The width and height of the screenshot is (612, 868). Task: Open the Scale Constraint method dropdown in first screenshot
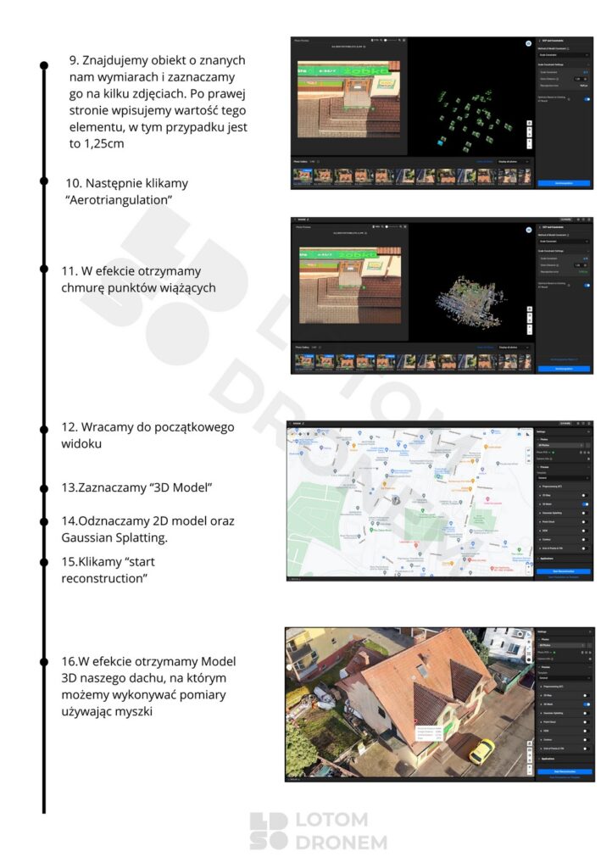pyautogui.click(x=564, y=55)
